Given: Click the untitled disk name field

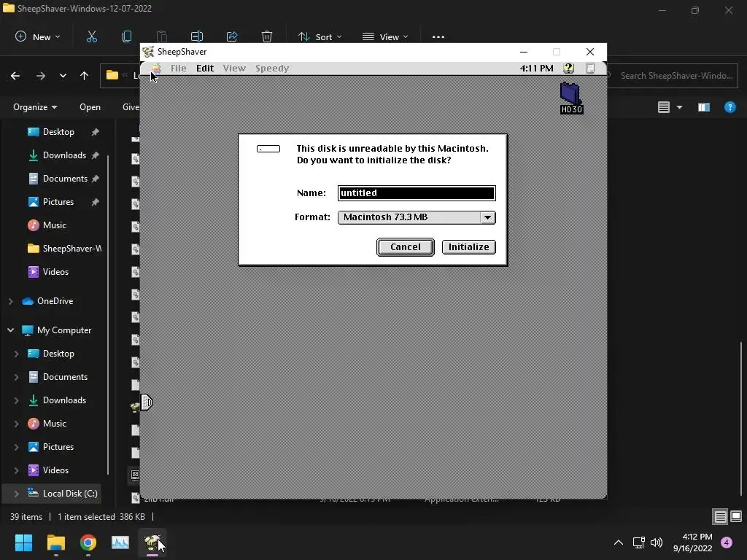Looking at the screenshot, I should point(417,192).
